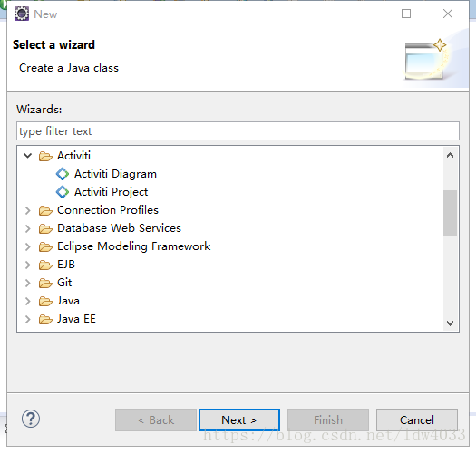Click the Java folder icon

coord(45,301)
